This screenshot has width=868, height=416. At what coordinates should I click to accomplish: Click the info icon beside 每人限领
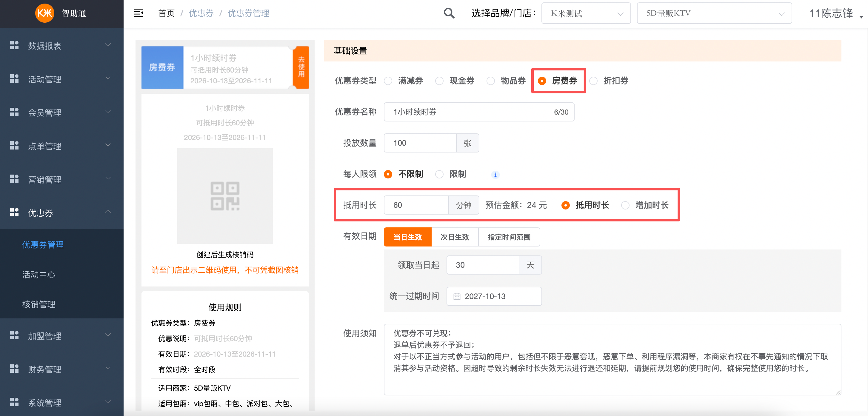[495, 175]
